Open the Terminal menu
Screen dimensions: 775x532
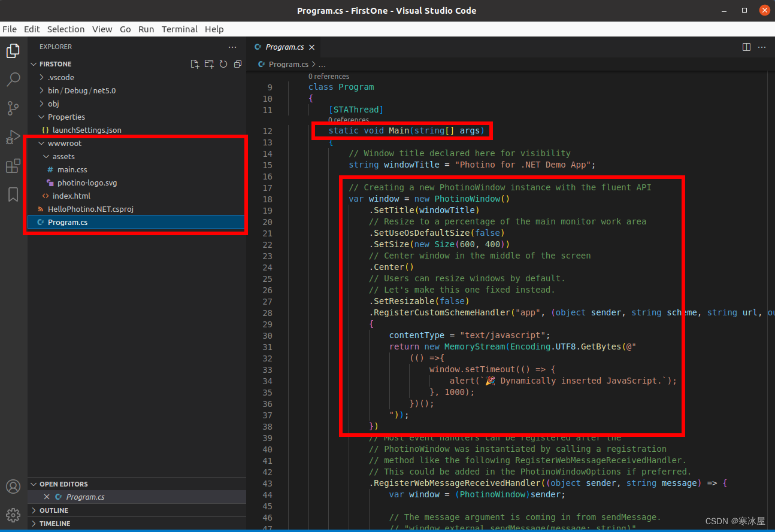pos(180,29)
